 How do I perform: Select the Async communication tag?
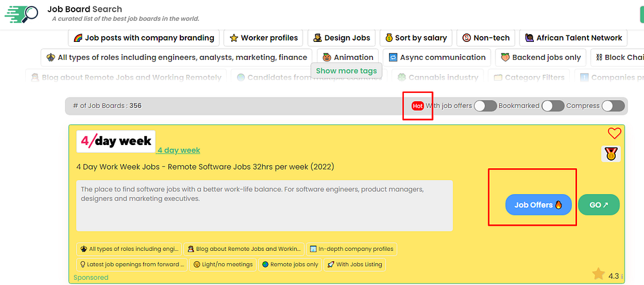(437, 57)
